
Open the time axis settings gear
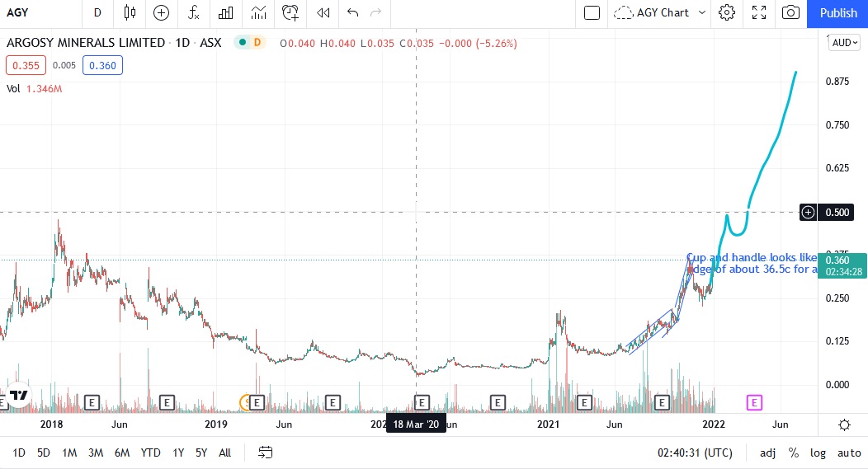pyautogui.click(x=844, y=424)
